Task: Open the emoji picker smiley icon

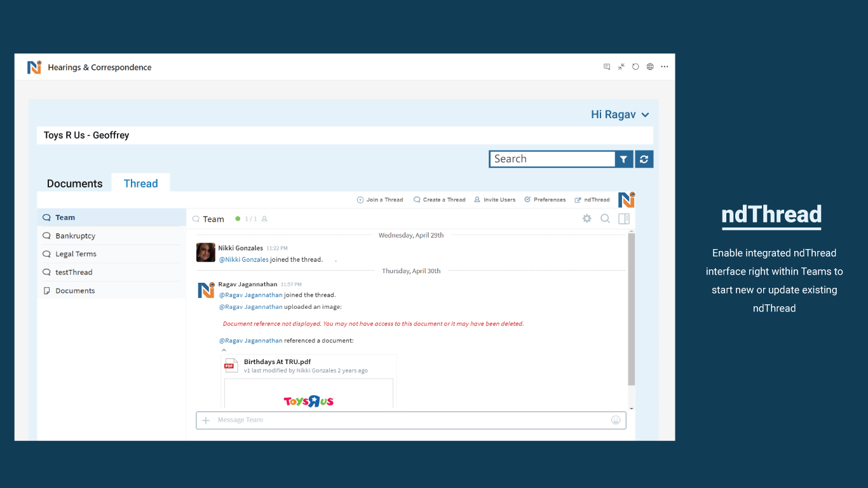Action: tap(616, 420)
